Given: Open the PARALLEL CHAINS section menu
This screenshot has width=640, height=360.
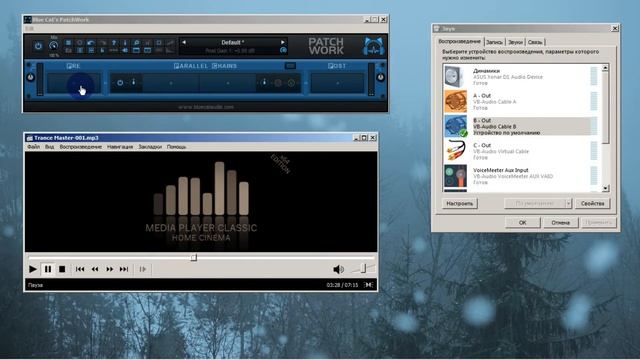Looking at the screenshot, I should coord(205,66).
